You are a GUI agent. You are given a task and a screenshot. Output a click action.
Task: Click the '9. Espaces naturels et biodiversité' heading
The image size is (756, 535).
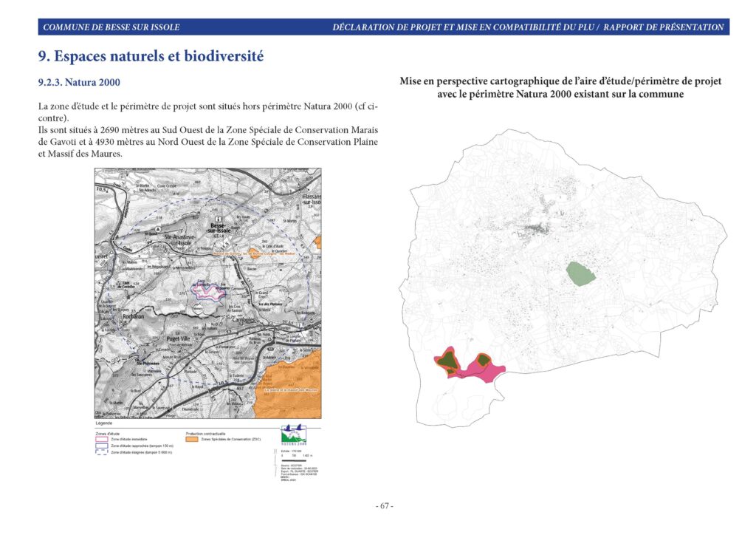(151, 56)
